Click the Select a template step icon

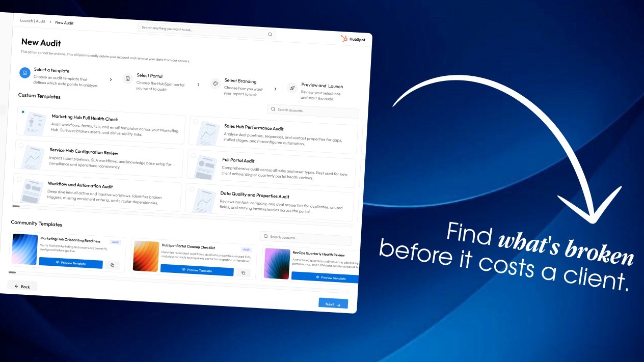[x=25, y=73]
